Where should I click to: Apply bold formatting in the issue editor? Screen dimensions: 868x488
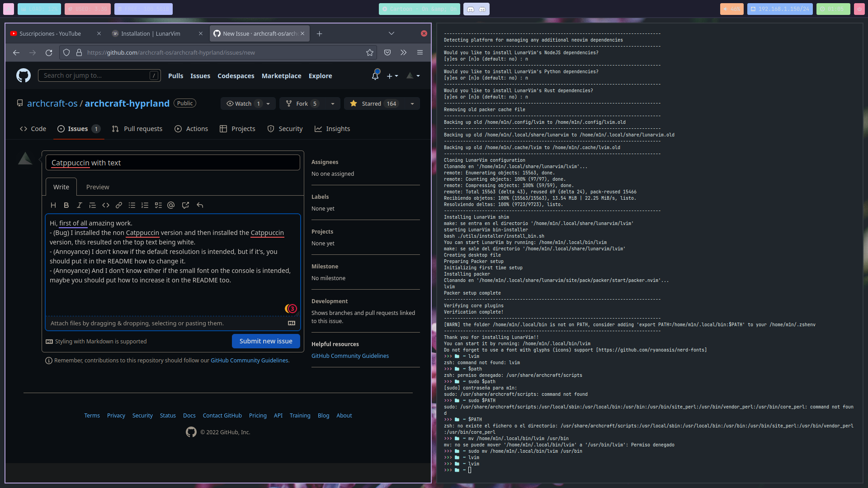[66, 205]
